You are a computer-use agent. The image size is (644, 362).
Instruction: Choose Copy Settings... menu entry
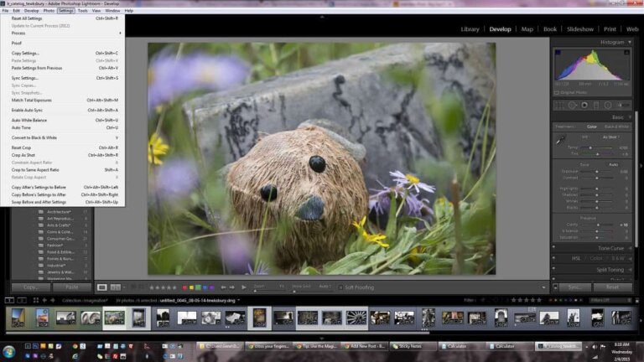click(63, 53)
